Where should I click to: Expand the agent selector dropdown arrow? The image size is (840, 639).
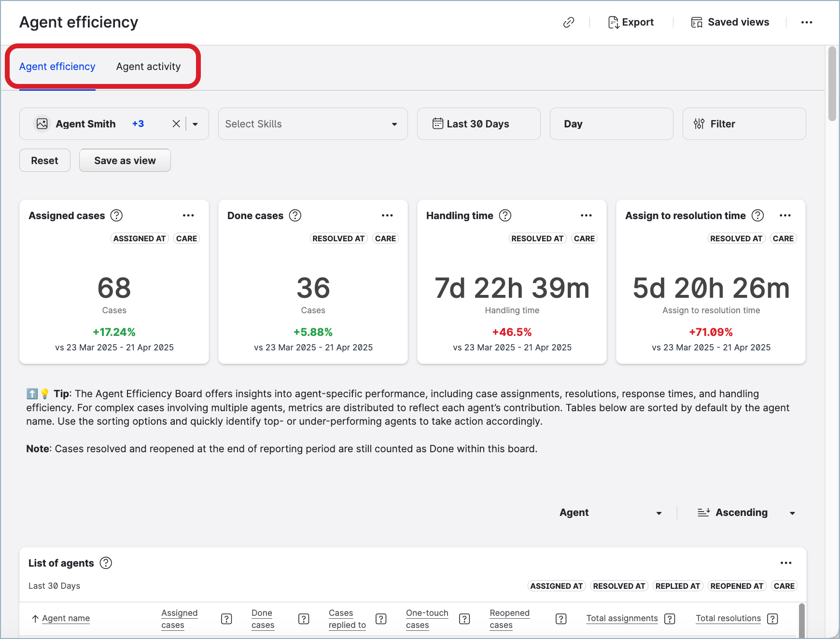195,124
